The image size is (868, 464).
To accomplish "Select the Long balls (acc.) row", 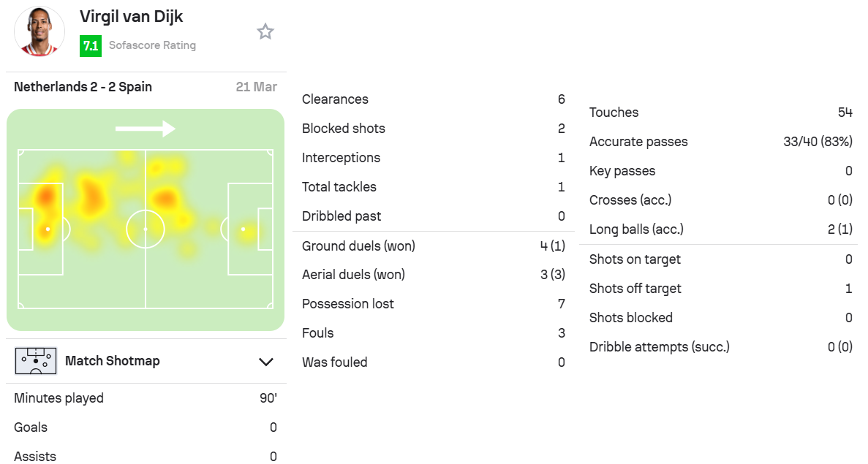I will pos(721,229).
